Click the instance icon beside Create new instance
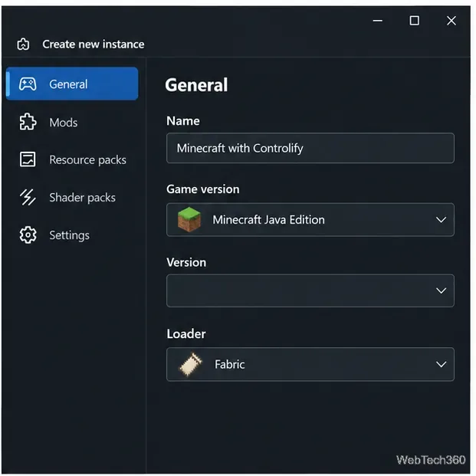 (23, 44)
